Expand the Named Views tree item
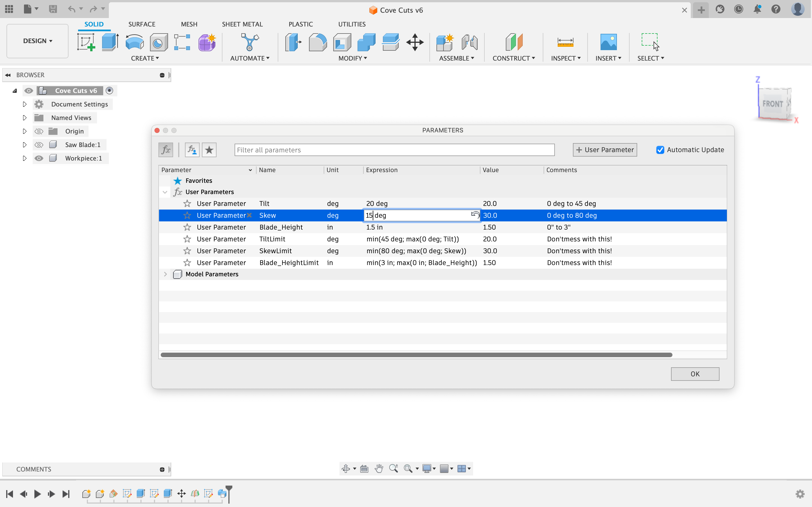812x507 pixels. 24,117
